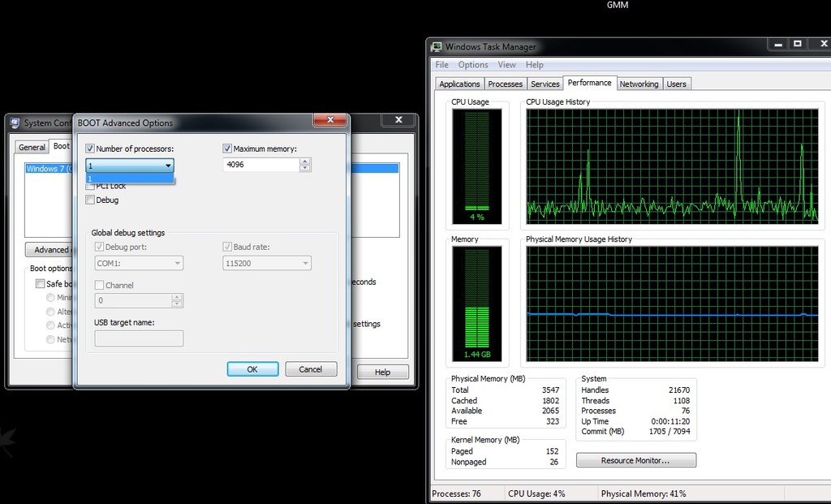
Task: Enable the Debug checkbox
Action: (90, 200)
